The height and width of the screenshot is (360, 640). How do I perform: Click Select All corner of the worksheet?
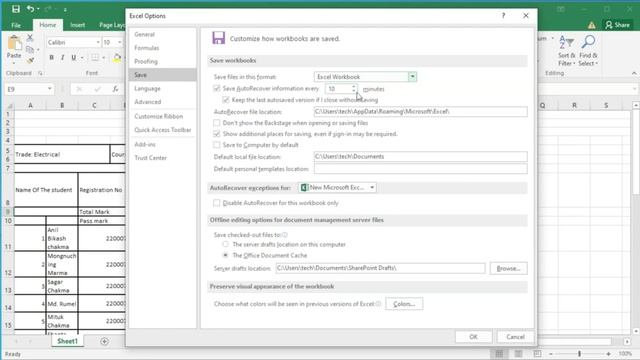pos(9,106)
